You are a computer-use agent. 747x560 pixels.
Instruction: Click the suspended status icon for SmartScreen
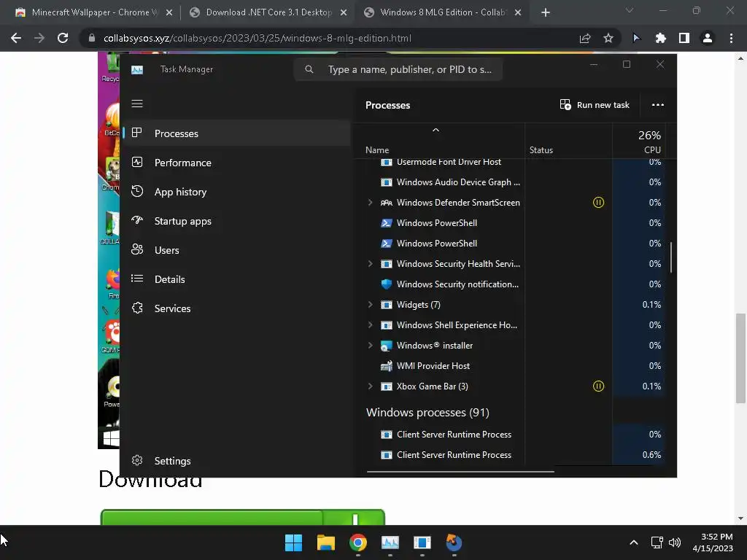click(598, 203)
